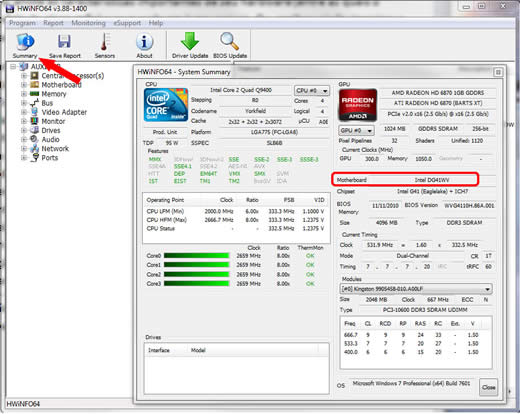Image resolution: width=520 pixels, height=414 pixels.
Task: Expand the Motherboard tree node
Action: (24, 85)
